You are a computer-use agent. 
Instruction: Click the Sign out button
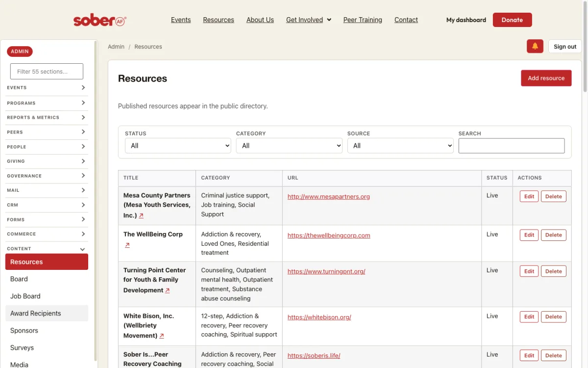click(565, 47)
